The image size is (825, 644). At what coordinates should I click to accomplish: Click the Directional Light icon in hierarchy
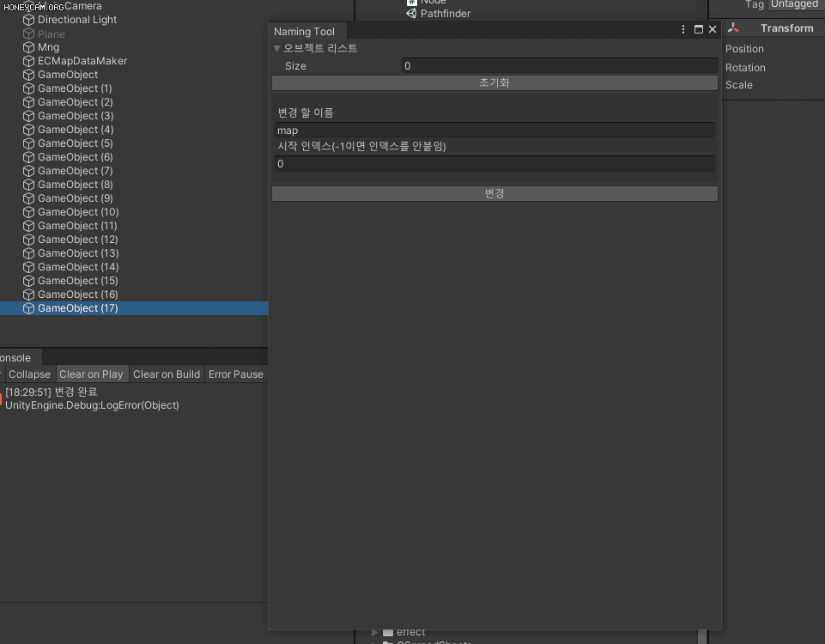point(27,20)
